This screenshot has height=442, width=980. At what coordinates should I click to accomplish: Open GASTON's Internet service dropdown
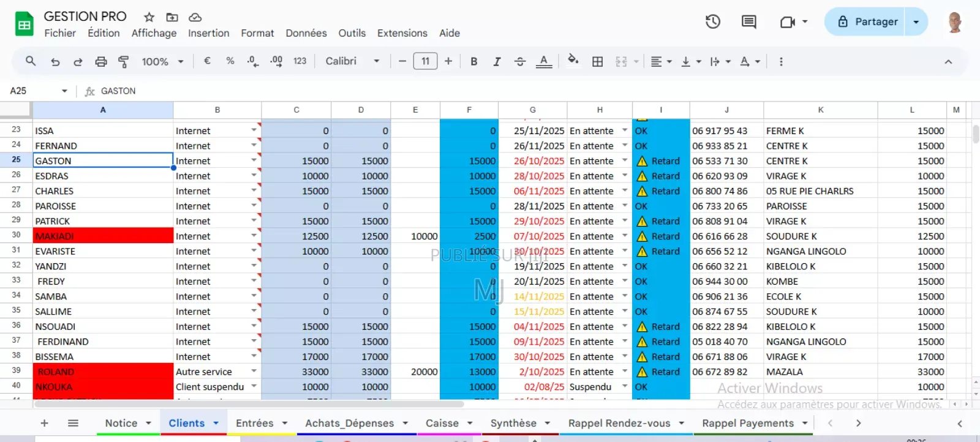coord(254,160)
